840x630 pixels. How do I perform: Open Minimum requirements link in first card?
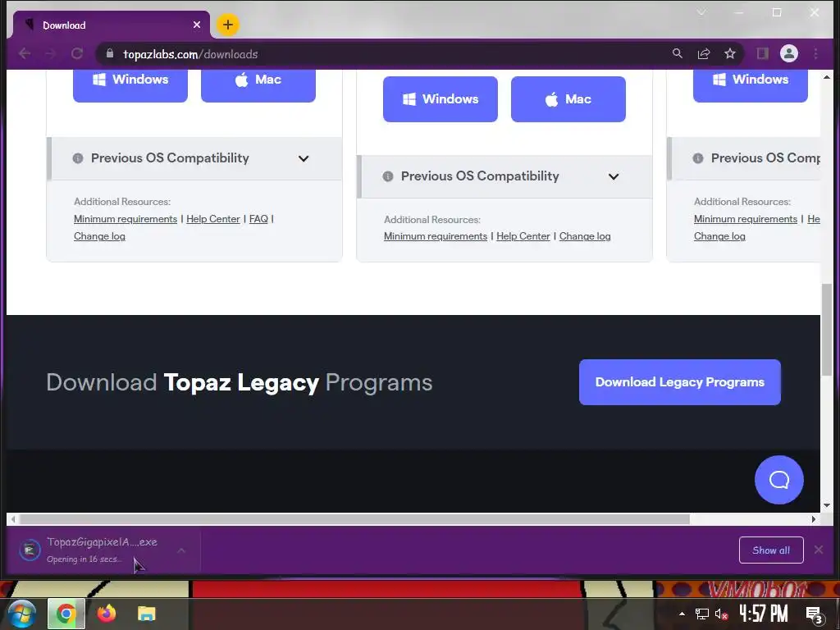tap(126, 218)
